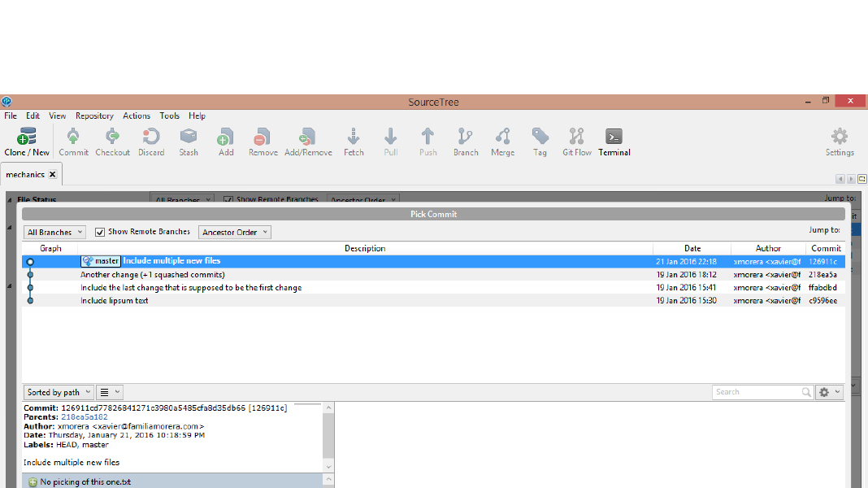Open SourceTree Settings gear

click(839, 137)
